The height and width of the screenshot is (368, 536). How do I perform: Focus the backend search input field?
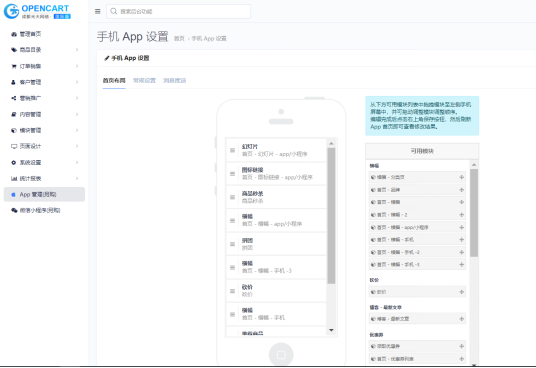[178, 11]
